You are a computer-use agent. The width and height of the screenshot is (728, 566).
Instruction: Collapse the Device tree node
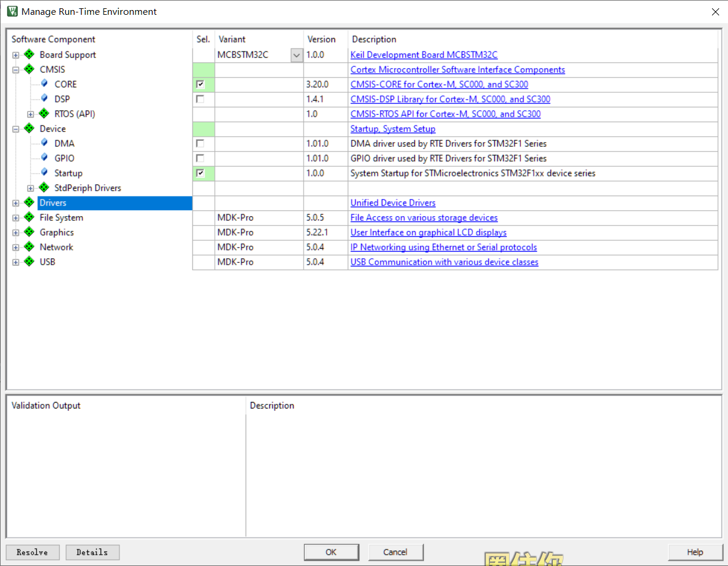(x=16, y=129)
